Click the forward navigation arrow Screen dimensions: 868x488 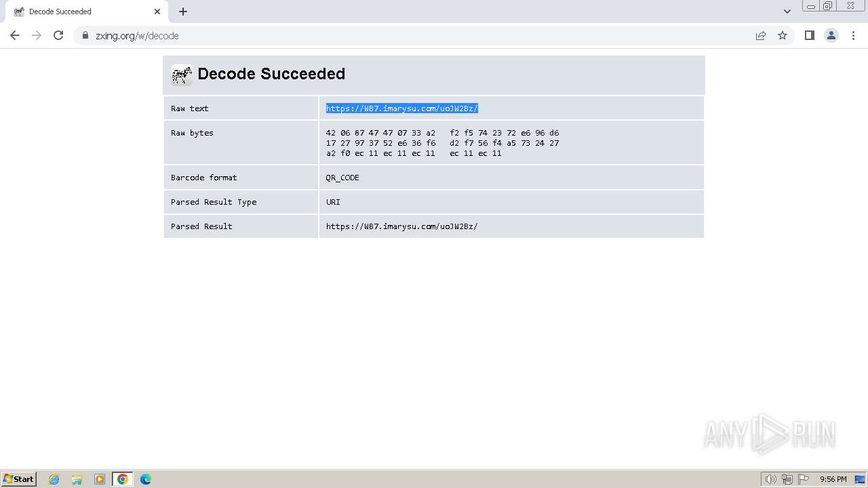point(37,35)
